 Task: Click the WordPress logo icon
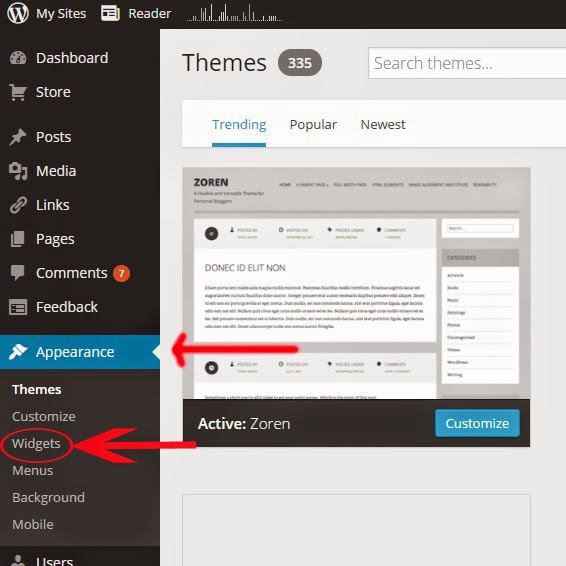click(18, 13)
